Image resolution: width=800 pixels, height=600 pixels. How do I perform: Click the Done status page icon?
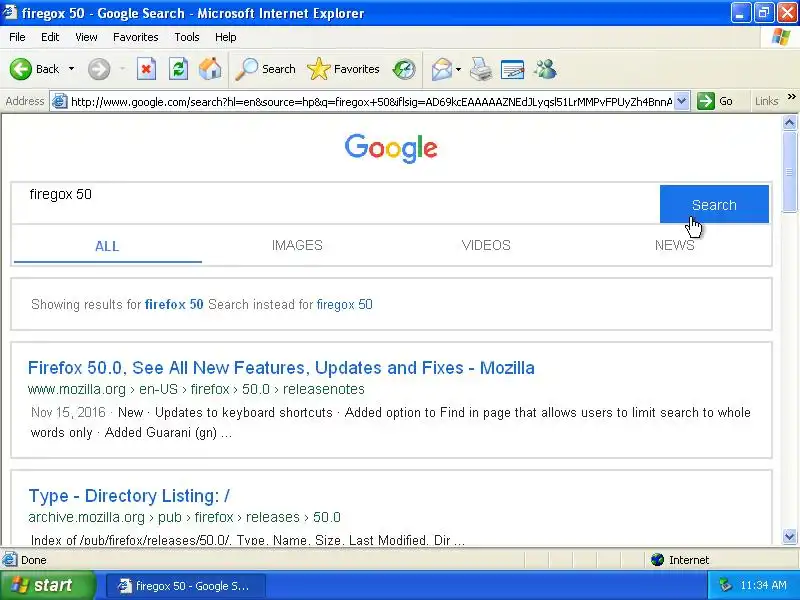pyautogui.click(x=10, y=560)
